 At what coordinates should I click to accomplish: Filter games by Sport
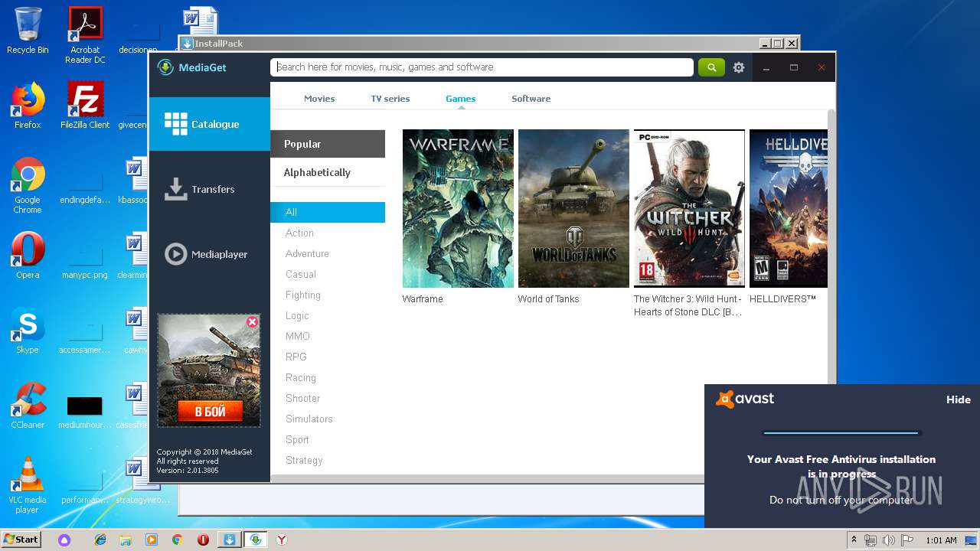pos(297,439)
